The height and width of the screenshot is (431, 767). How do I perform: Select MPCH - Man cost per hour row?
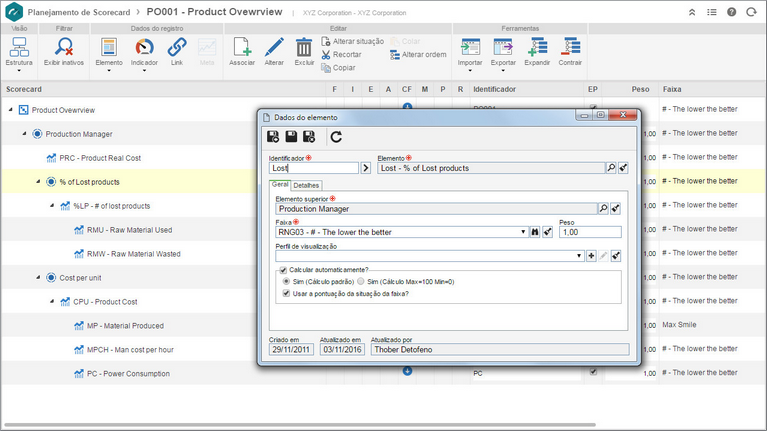(130, 350)
